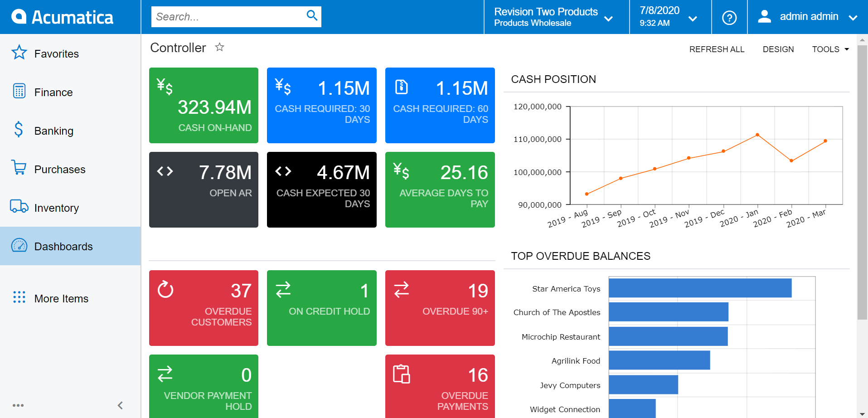Click the Star America Toys bar
868x418 pixels.
(700, 288)
